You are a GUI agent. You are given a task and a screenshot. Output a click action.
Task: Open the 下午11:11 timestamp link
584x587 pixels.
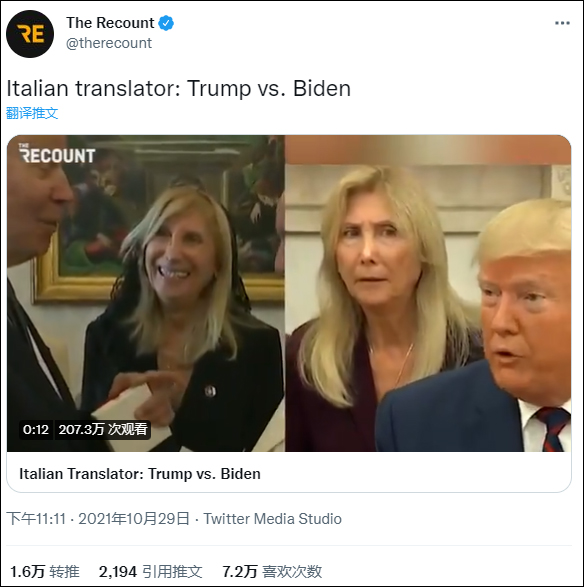(36, 519)
